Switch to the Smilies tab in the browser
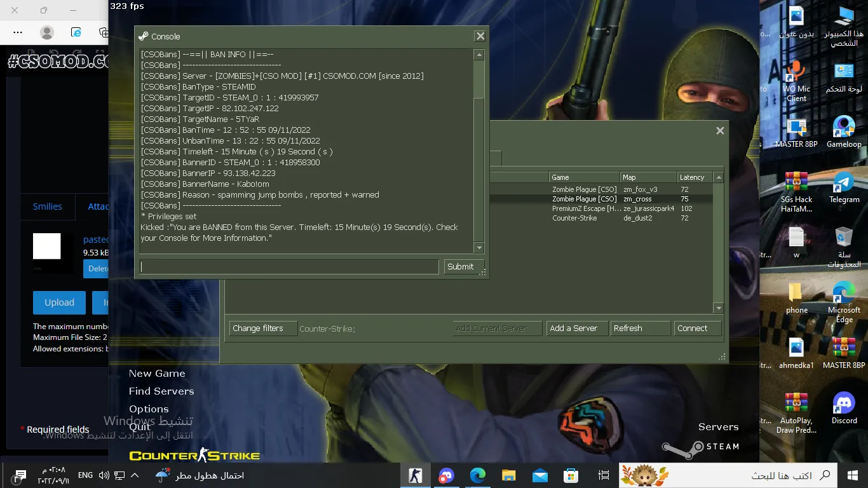This screenshot has width=868, height=488. [x=48, y=207]
